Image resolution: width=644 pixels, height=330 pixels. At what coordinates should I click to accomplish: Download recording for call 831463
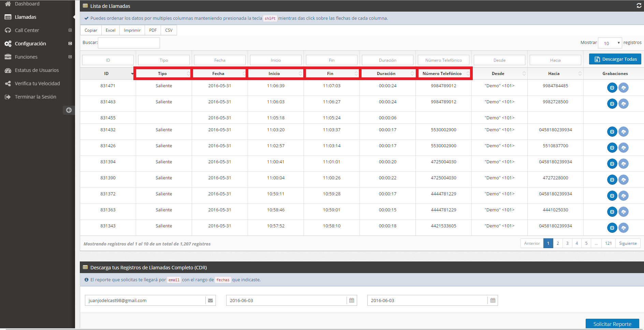coord(624,104)
